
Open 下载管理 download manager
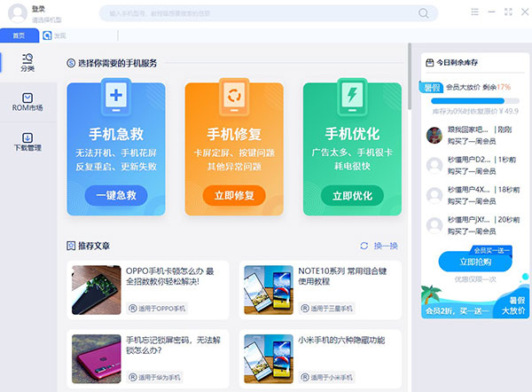point(27,142)
